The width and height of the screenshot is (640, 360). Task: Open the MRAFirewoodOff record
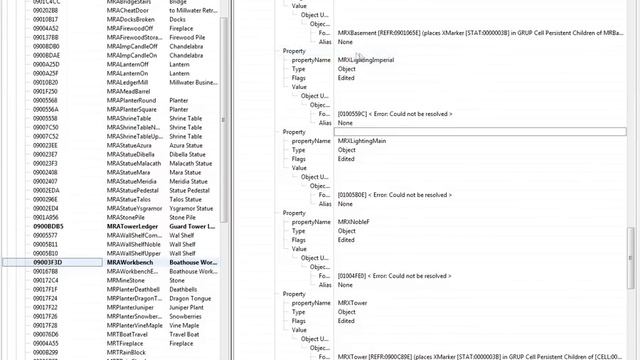pos(130,29)
